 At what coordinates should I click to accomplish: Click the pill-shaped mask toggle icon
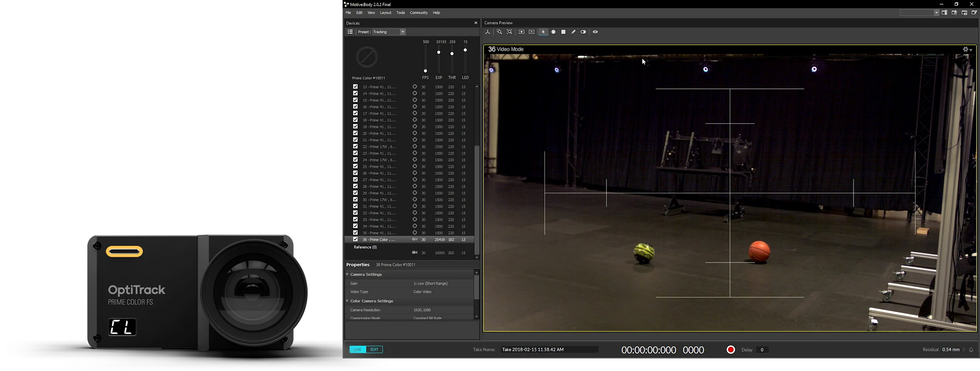[583, 32]
